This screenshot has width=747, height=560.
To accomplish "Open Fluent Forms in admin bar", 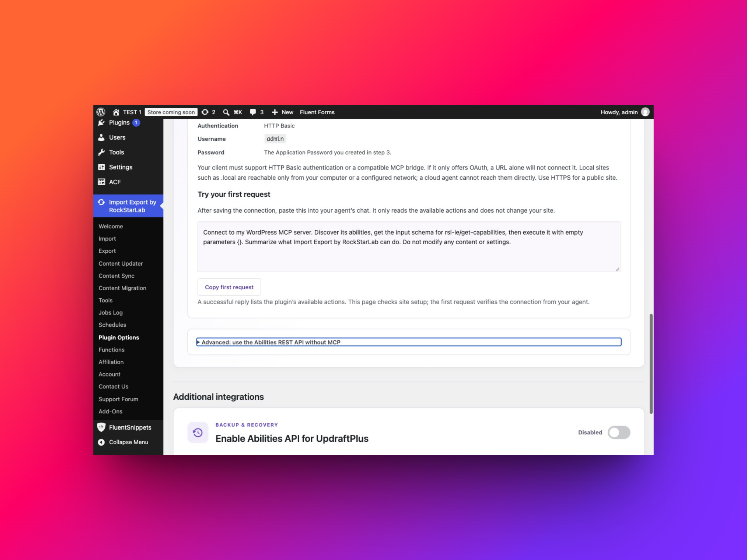I will [317, 112].
